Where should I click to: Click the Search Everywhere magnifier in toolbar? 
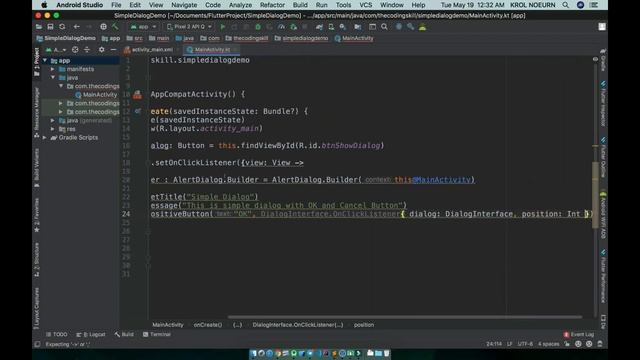pyautogui.click(x=384, y=27)
